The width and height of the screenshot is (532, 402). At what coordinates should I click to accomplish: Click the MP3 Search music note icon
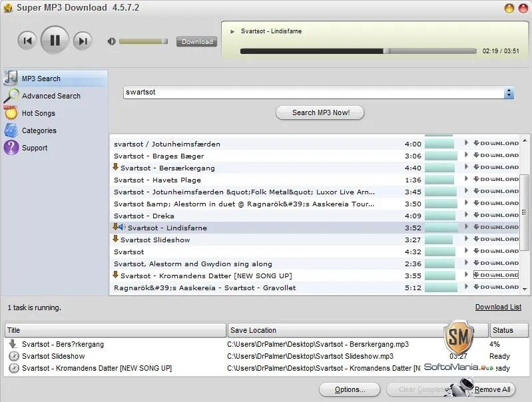pyautogui.click(x=11, y=78)
